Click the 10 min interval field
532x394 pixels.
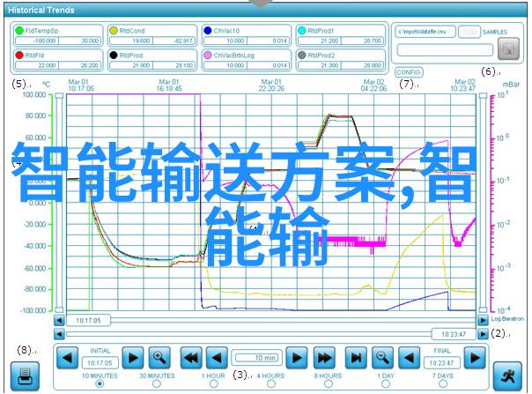tap(257, 357)
